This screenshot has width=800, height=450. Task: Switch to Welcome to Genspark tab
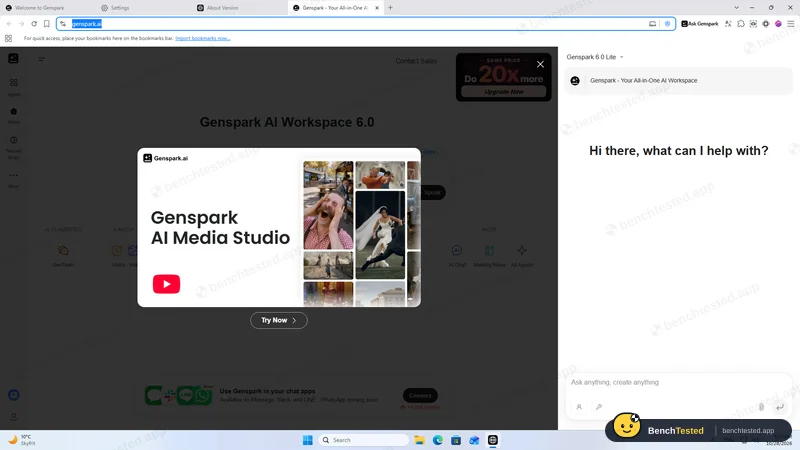[39, 8]
